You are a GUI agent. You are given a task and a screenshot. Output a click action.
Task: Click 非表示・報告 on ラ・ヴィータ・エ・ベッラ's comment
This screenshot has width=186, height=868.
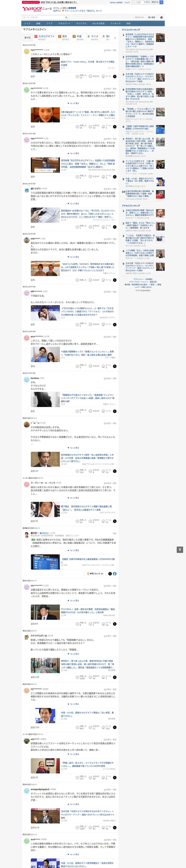click(110, 483)
